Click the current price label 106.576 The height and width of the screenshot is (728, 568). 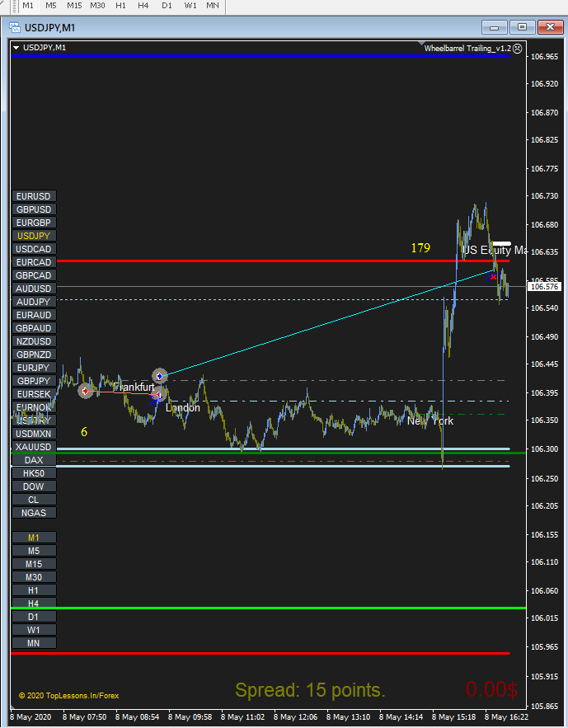(x=544, y=286)
